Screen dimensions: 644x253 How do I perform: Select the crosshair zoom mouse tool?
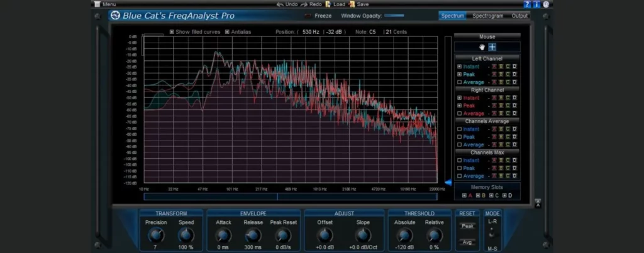492,47
